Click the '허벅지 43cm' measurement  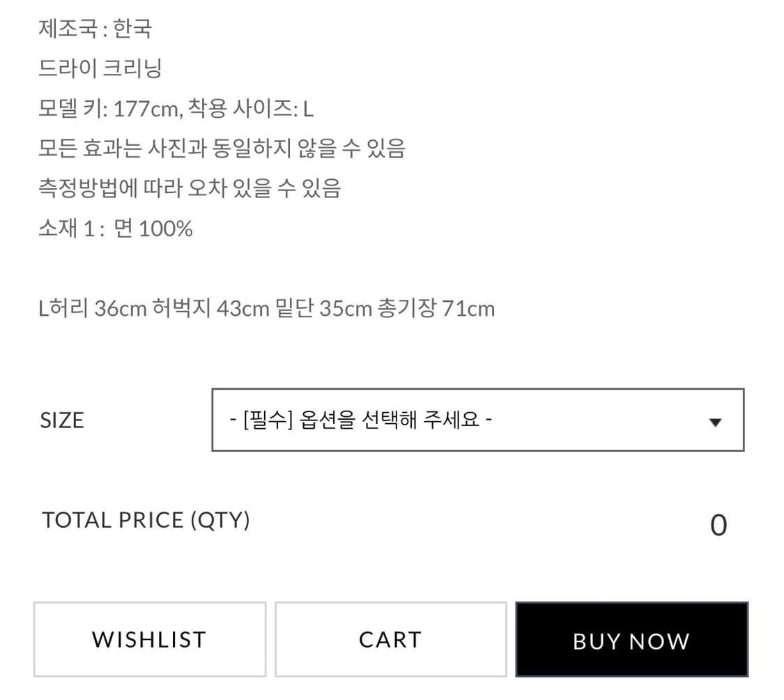pos(210,309)
